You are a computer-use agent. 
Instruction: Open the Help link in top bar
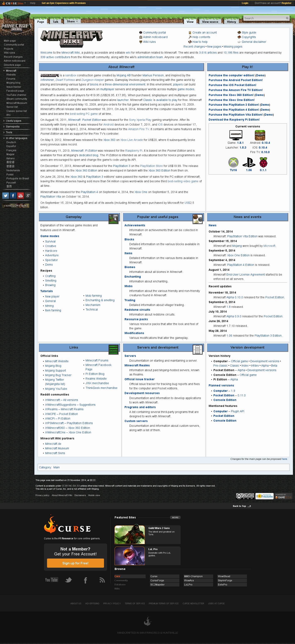[x=33, y=3]
